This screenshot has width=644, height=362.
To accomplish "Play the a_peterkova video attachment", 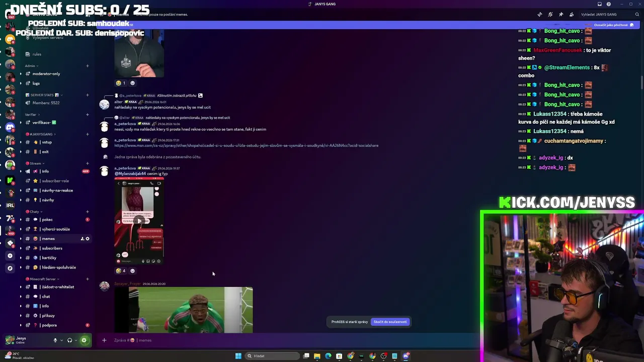I will pos(139,221).
